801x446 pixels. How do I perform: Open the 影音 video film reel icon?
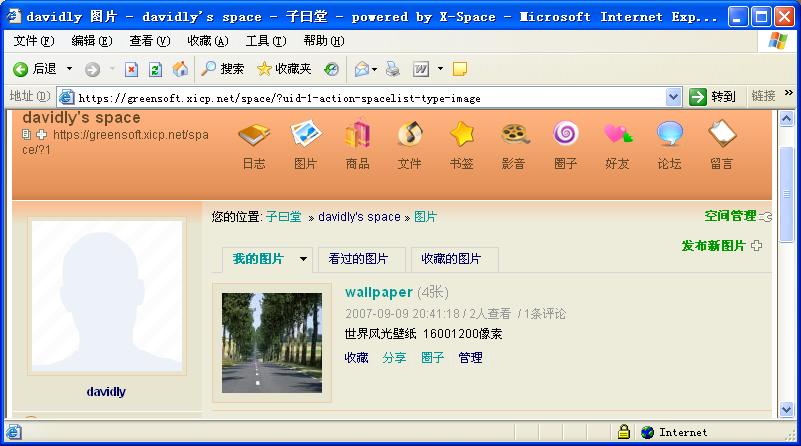pyautogui.click(x=514, y=134)
